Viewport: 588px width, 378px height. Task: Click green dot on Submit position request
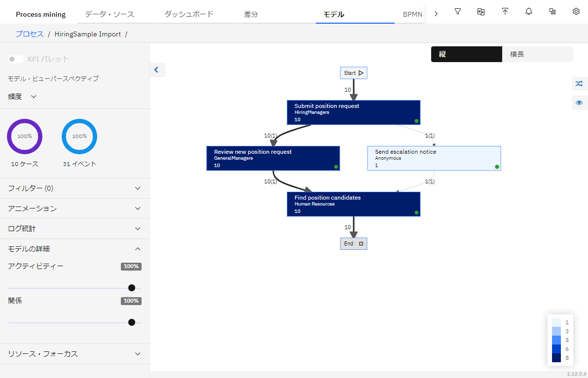coord(416,121)
